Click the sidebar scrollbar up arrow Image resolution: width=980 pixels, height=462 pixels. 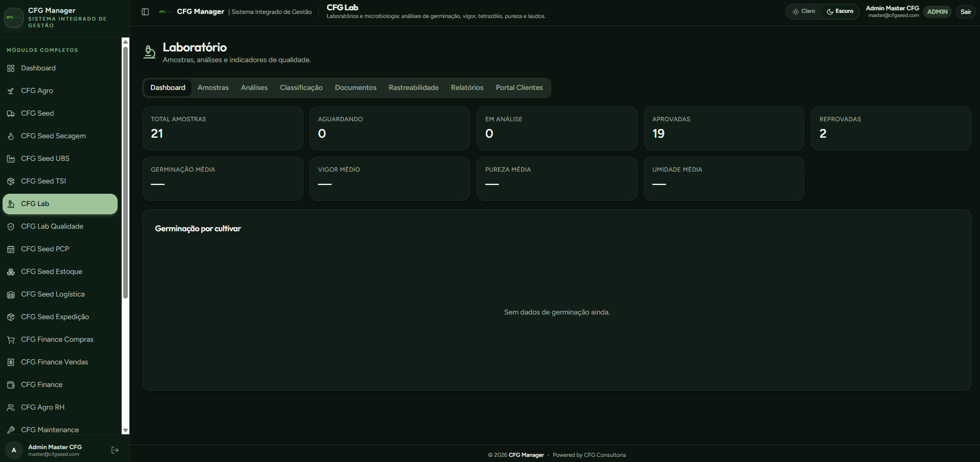(125, 42)
